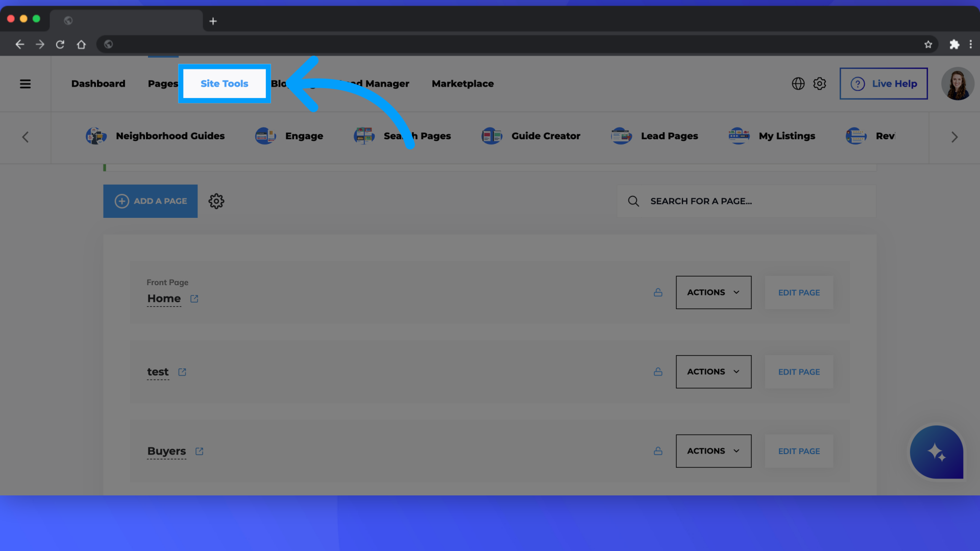The height and width of the screenshot is (551, 980).
Task: Toggle lock icon on test page
Action: pos(657,371)
